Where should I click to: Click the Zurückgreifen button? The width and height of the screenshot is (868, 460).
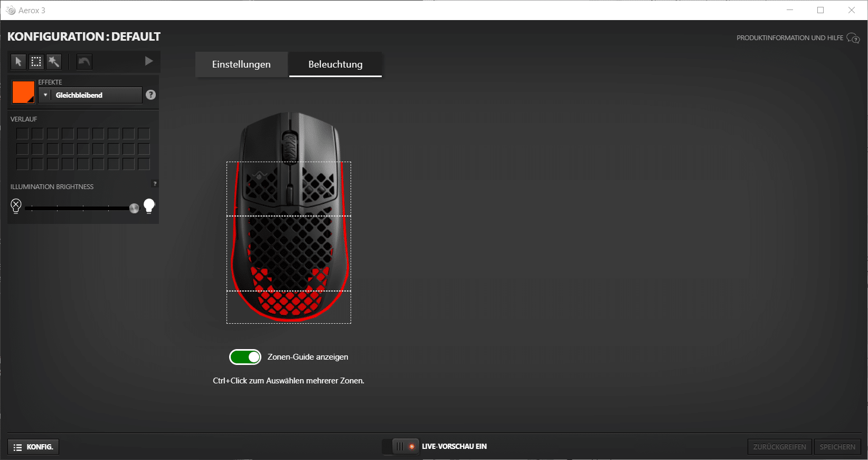point(779,447)
